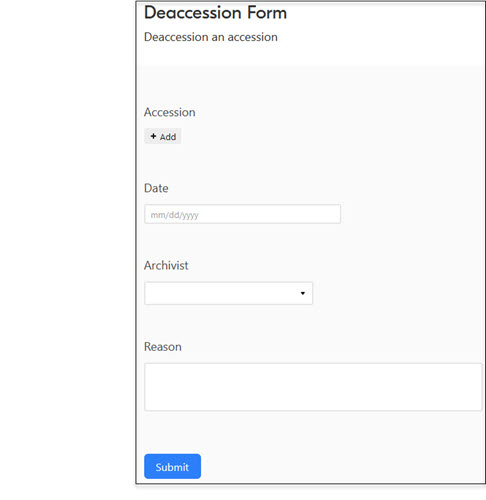Click the mm/dd/yyyy placeholder text
Image resolution: width=486 pixels, height=500 pixels.
(x=174, y=215)
